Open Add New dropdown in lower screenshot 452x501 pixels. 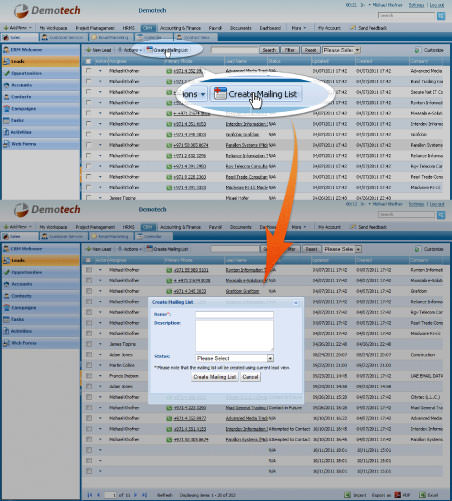17,227
